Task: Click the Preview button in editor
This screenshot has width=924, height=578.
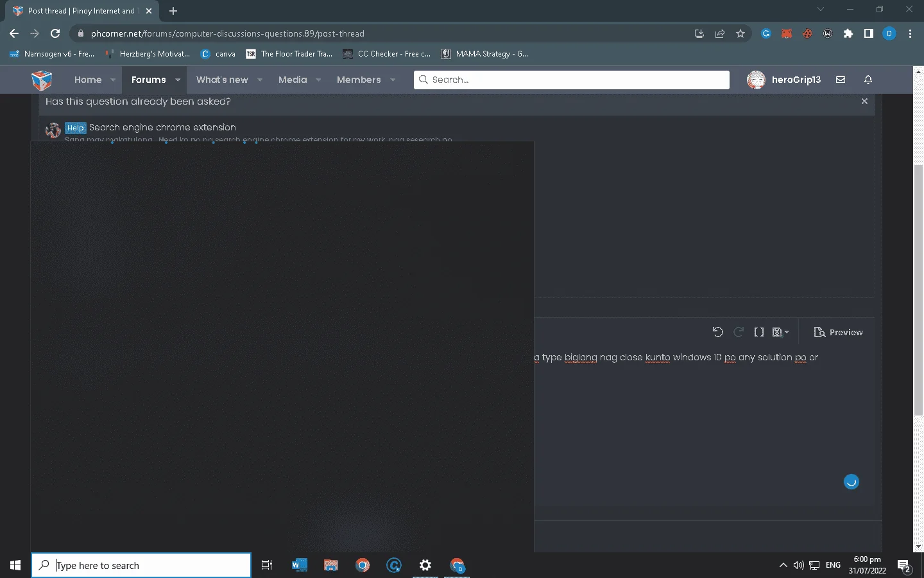Action: point(838,332)
